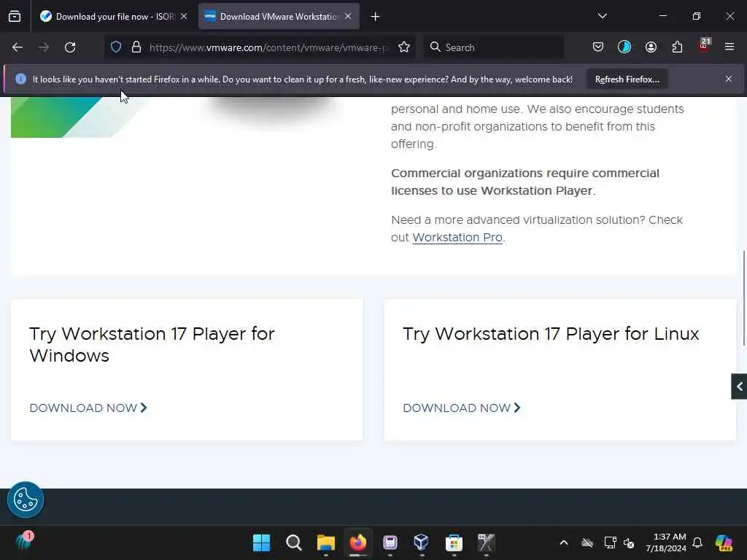Click the muted volume tray icon
Viewport: 747px width, 560px height.
tap(629, 542)
